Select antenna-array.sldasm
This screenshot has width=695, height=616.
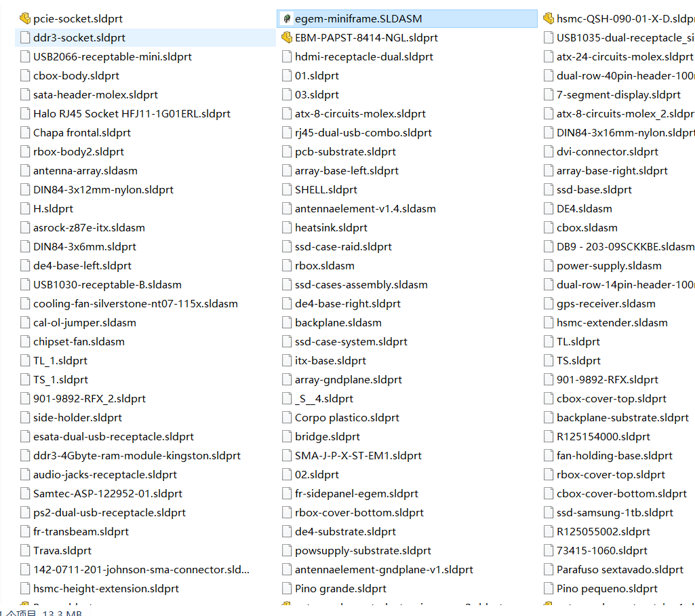click(x=85, y=171)
